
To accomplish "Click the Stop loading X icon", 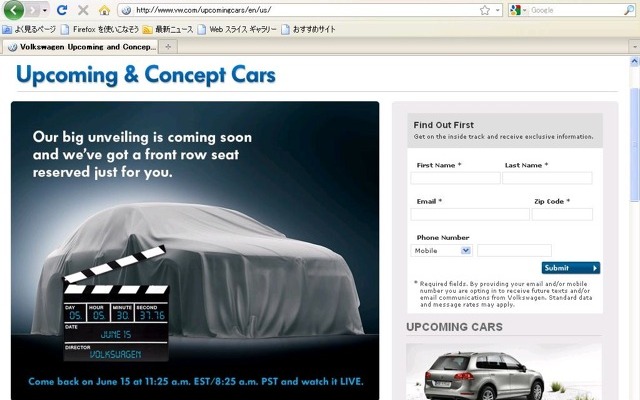I will pyautogui.click(x=83, y=10).
